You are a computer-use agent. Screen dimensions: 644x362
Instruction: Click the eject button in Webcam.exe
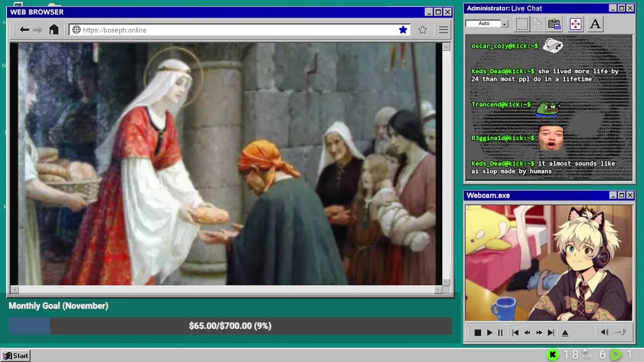click(x=565, y=332)
